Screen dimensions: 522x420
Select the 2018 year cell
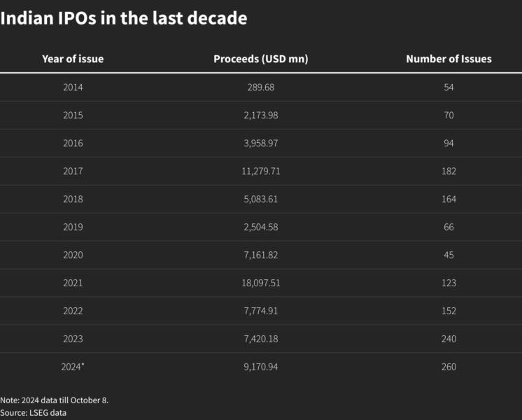pos(73,199)
